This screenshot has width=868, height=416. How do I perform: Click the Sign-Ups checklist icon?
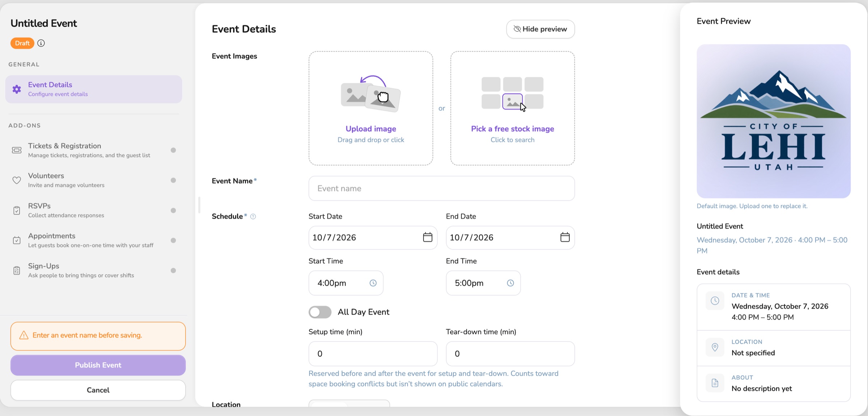pyautogui.click(x=17, y=270)
